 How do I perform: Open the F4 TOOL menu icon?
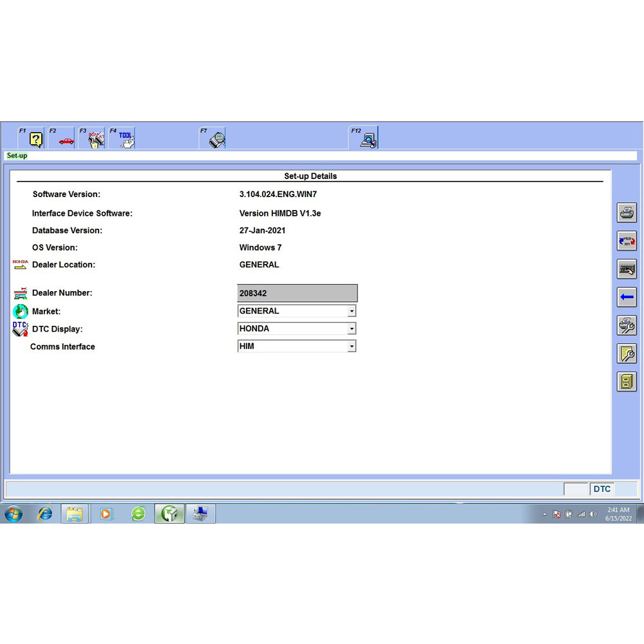click(124, 138)
